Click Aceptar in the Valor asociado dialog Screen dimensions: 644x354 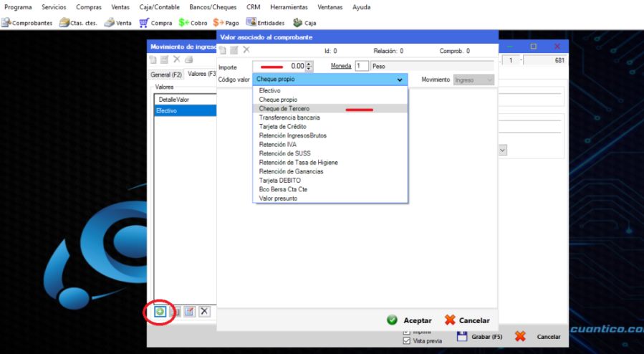(410, 320)
